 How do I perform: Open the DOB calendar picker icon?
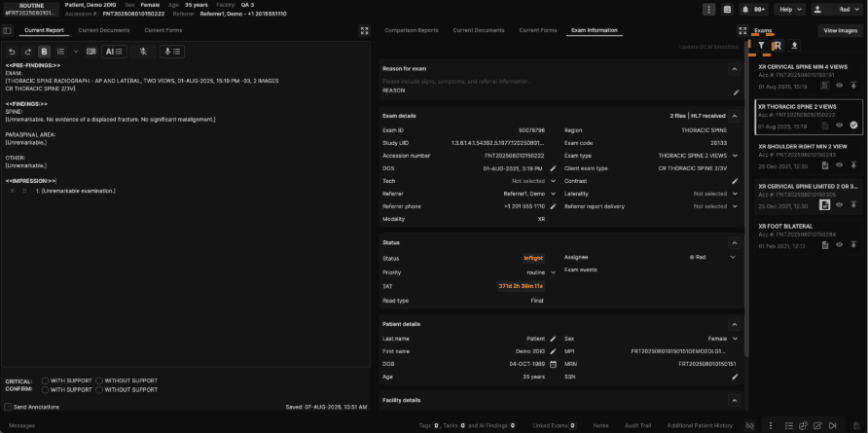point(553,364)
